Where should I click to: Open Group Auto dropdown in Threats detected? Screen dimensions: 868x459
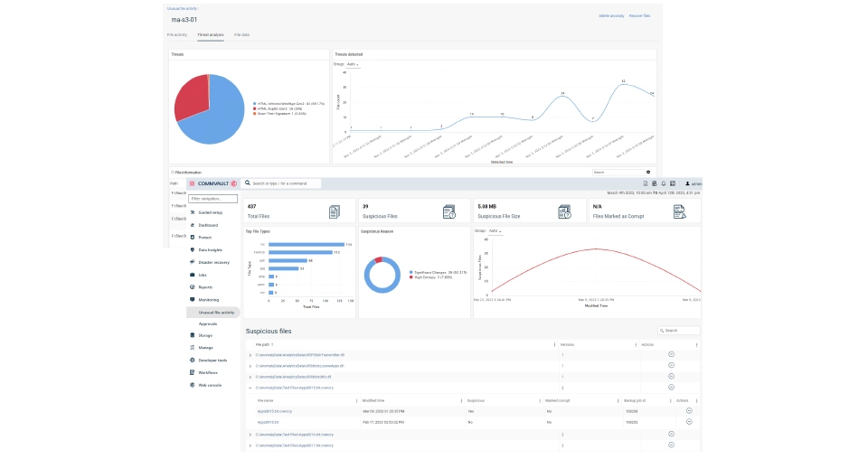[x=353, y=64]
